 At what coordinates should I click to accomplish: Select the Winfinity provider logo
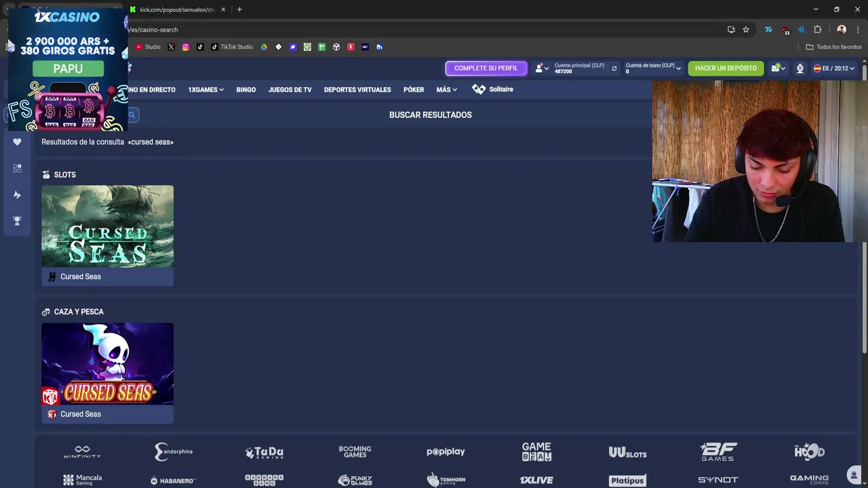pos(82,452)
